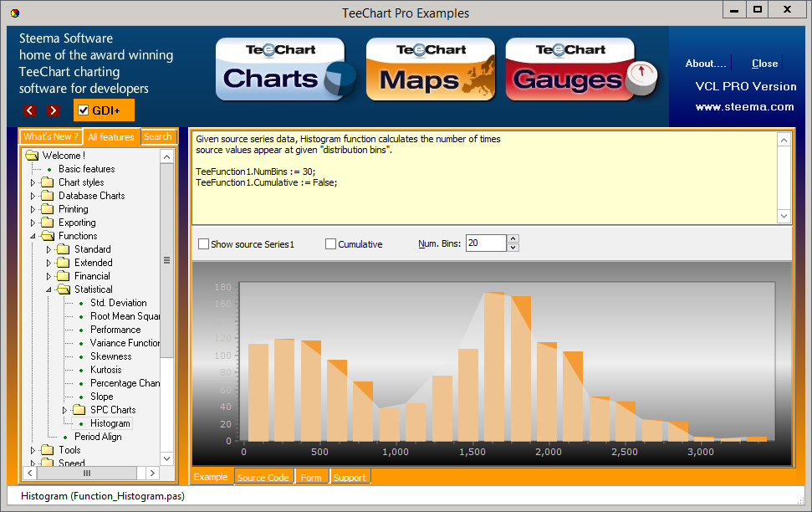Select Variance Function tree item
This screenshot has height=512, width=812.
(x=125, y=343)
